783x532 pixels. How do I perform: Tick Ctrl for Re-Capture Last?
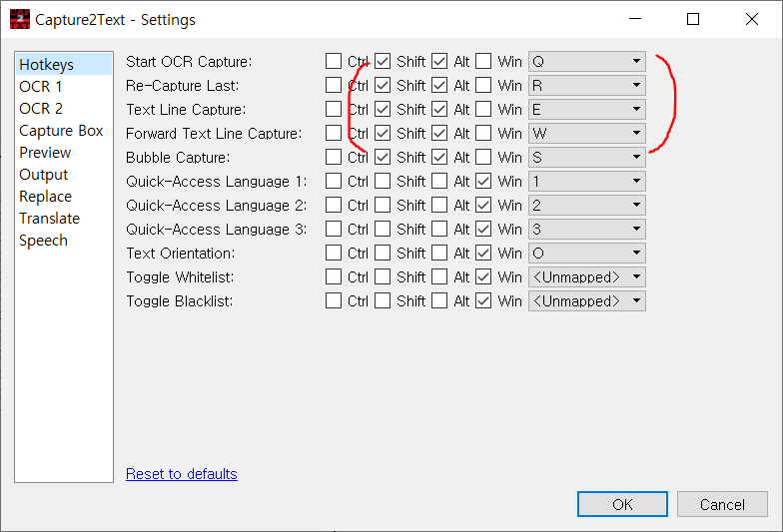334,85
